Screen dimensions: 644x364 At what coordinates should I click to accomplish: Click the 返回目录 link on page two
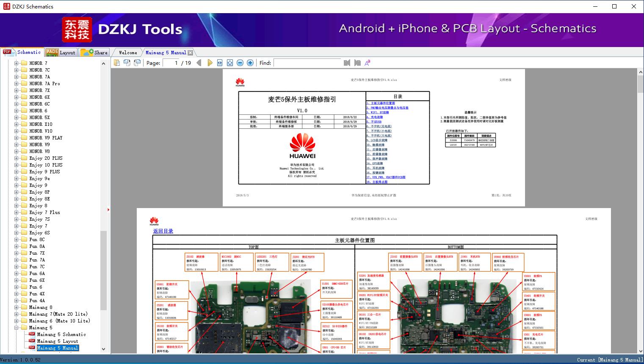click(163, 231)
